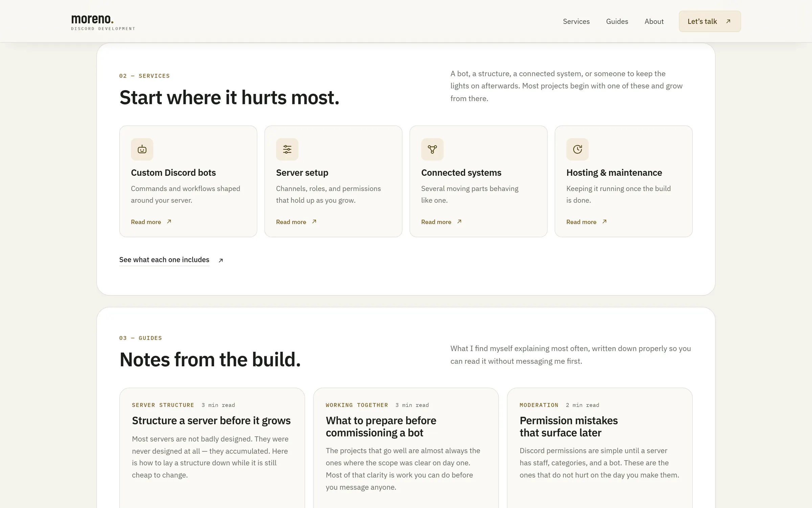Click the robot icon for Custom Discord bots
The image size is (812, 508).
coord(142,149)
